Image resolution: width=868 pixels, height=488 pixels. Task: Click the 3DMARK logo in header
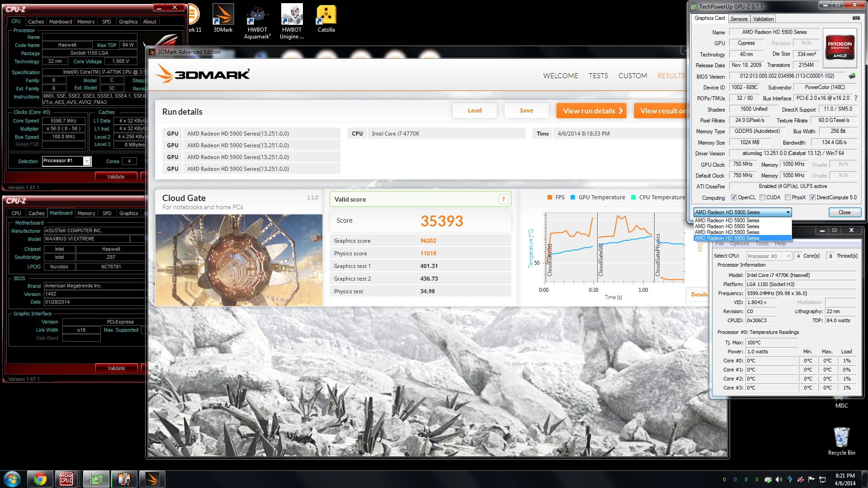coord(203,74)
